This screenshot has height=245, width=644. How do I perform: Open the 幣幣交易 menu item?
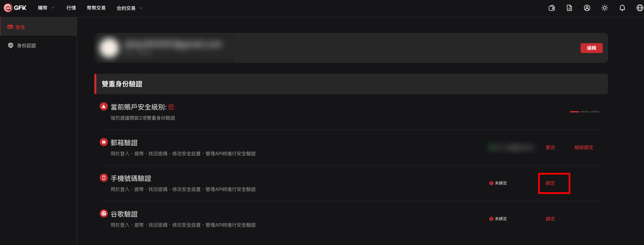coord(96,8)
